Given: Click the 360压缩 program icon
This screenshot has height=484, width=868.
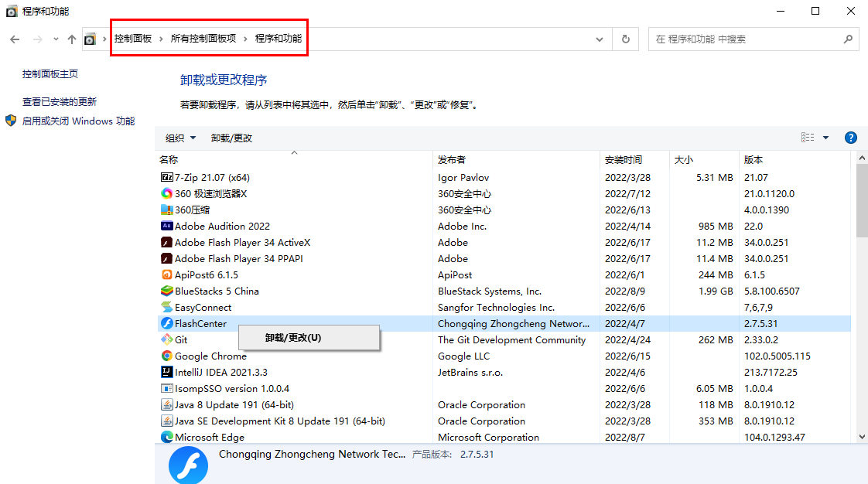Looking at the screenshot, I should [x=166, y=210].
